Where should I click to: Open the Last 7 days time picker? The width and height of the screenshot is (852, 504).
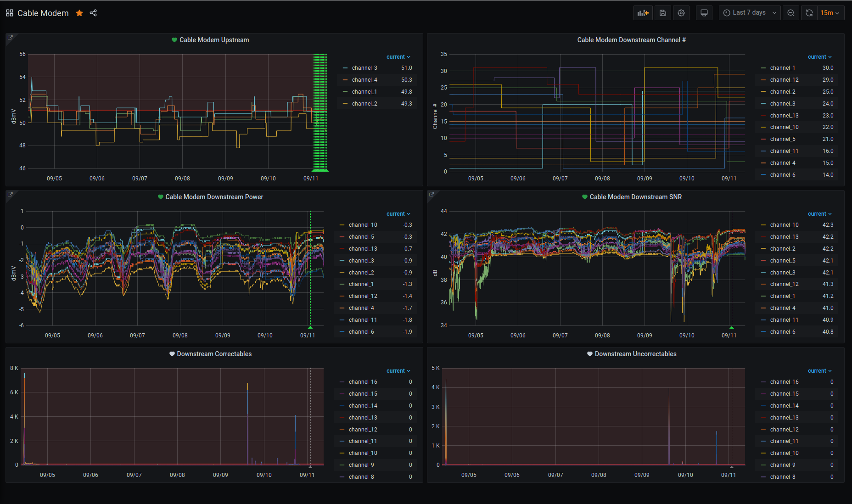tap(749, 13)
